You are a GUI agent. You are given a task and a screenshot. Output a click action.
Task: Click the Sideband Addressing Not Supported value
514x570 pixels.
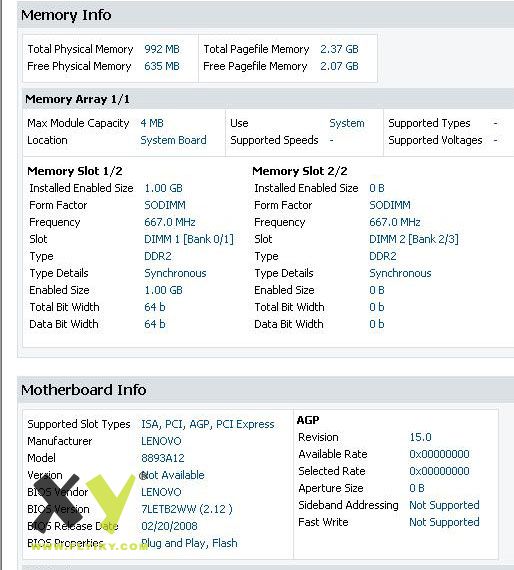coord(444,505)
